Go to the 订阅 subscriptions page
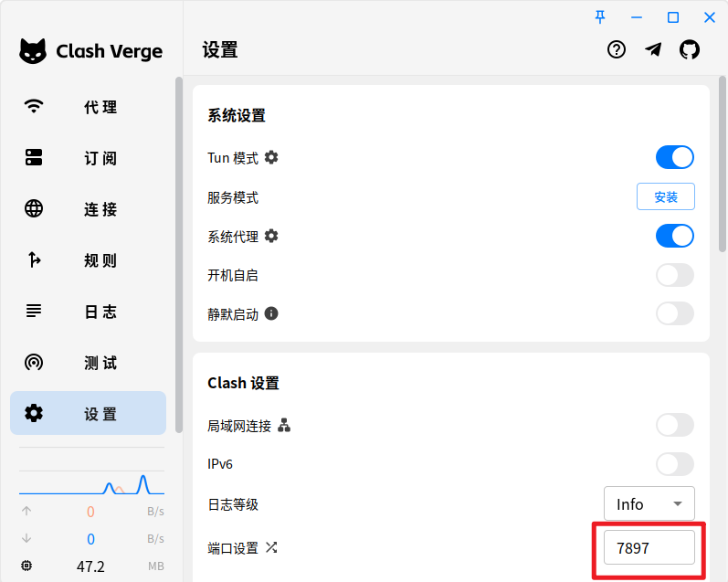This screenshot has width=728, height=582. (89, 158)
